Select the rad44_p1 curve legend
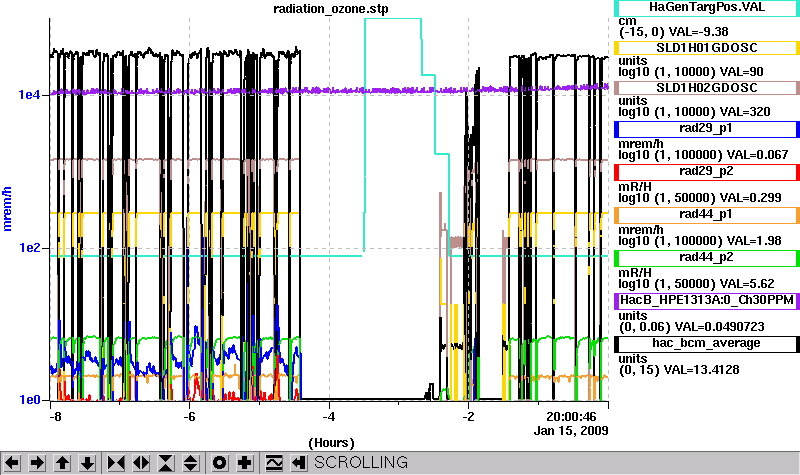The image size is (800, 475). (x=707, y=215)
